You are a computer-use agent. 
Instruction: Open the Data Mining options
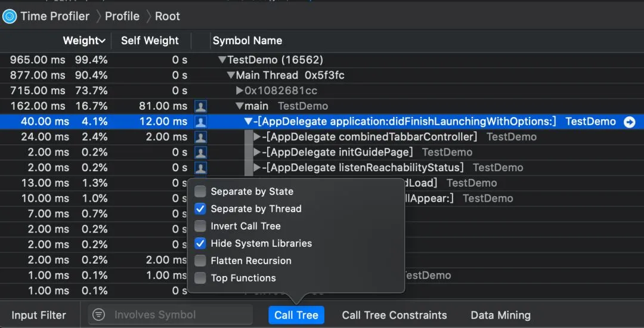500,315
